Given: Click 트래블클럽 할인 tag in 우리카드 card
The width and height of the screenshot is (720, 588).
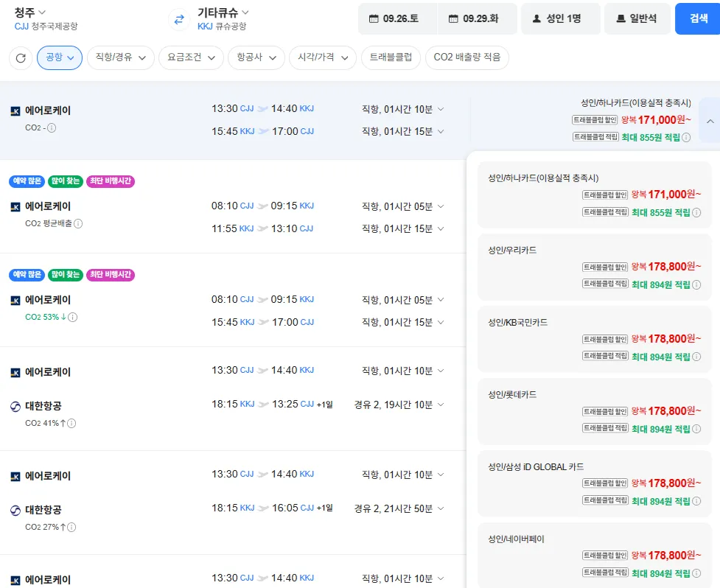Looking at the screenshot, I should point(605,267).
